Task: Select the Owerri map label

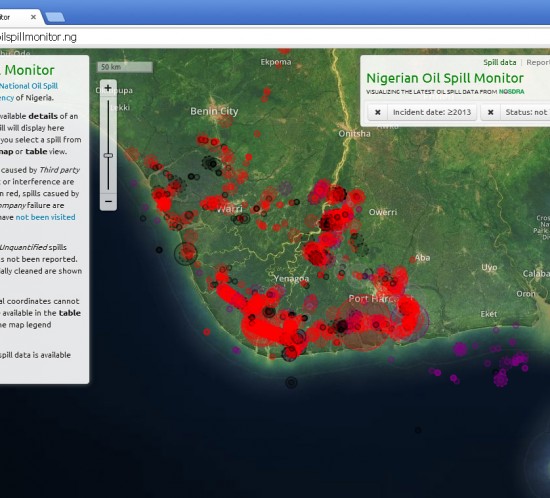Action: point(383,212)
